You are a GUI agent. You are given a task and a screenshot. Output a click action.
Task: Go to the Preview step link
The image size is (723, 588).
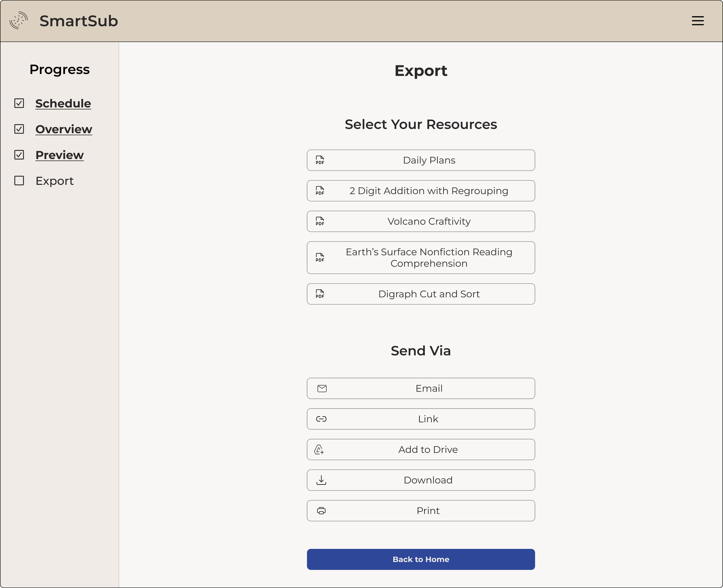(x=59, y=155)
